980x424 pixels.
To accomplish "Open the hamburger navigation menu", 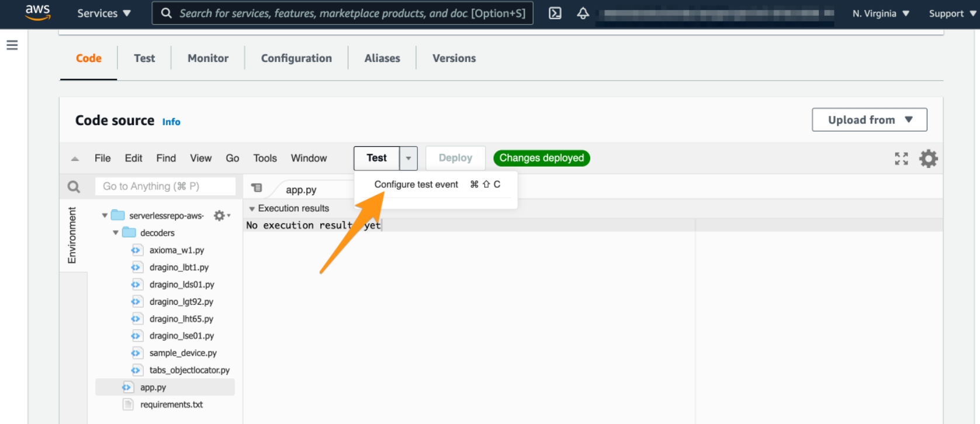I will coord(12,45).
